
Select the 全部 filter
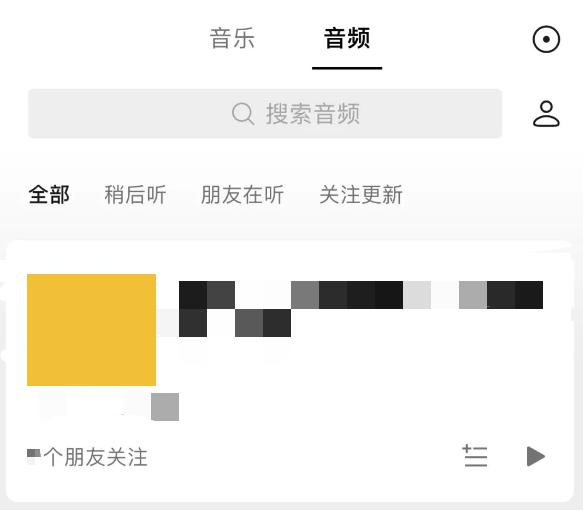(49, 194)
